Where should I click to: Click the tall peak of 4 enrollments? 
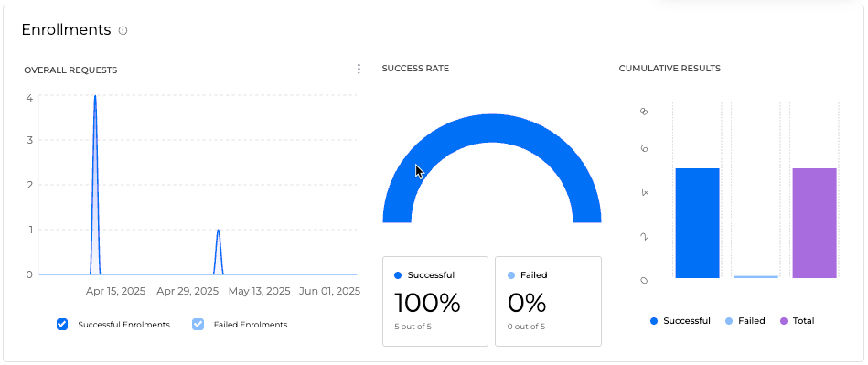click(x=95, y=100)
